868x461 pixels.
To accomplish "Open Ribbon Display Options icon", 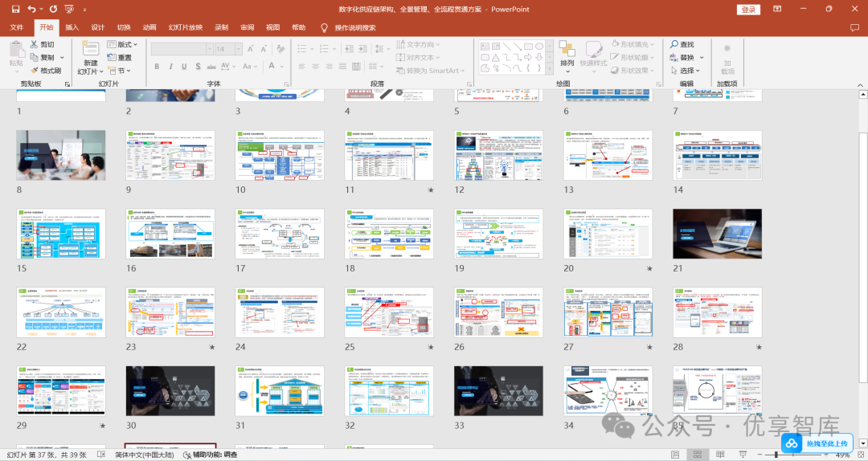I will pyautogui.click(x=777, y=9).
